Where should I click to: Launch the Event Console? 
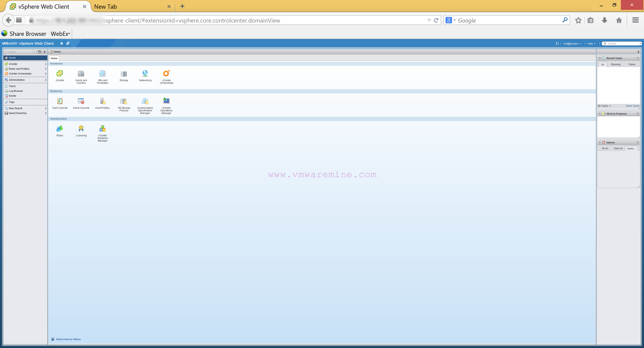[x=81, y=101]
